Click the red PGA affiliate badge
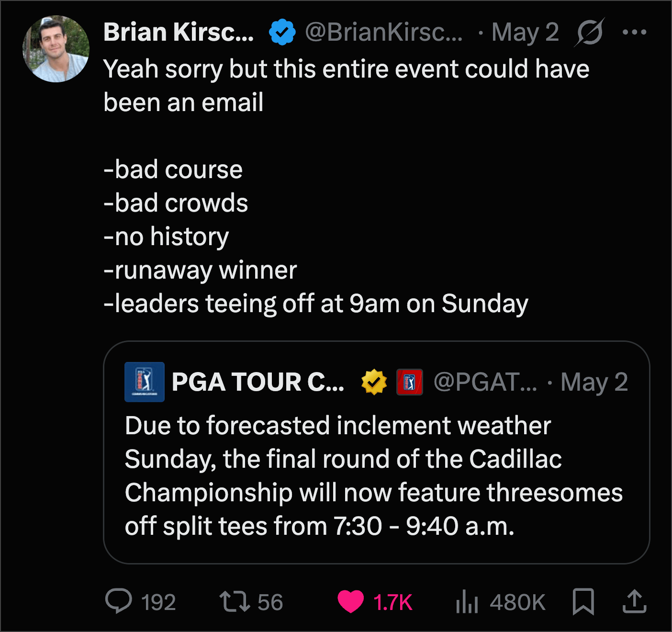The image size is (672, 632). 410,382
